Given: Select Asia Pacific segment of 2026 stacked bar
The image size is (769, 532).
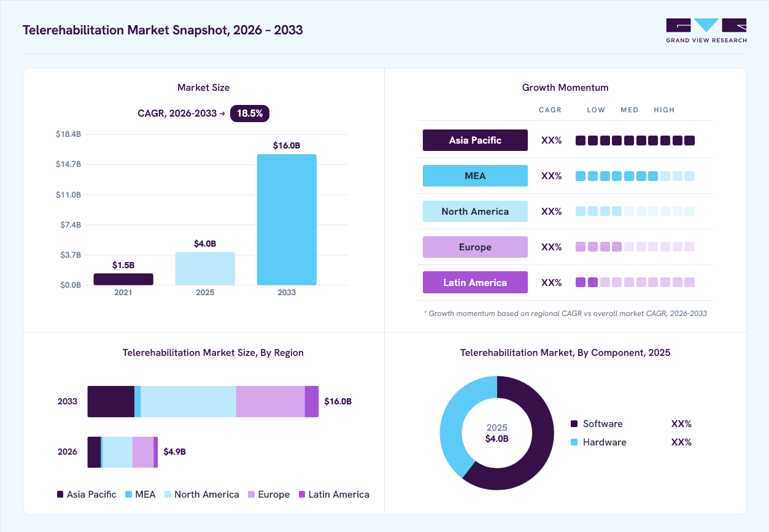Looking at the screenshot, I should (95, 452).
